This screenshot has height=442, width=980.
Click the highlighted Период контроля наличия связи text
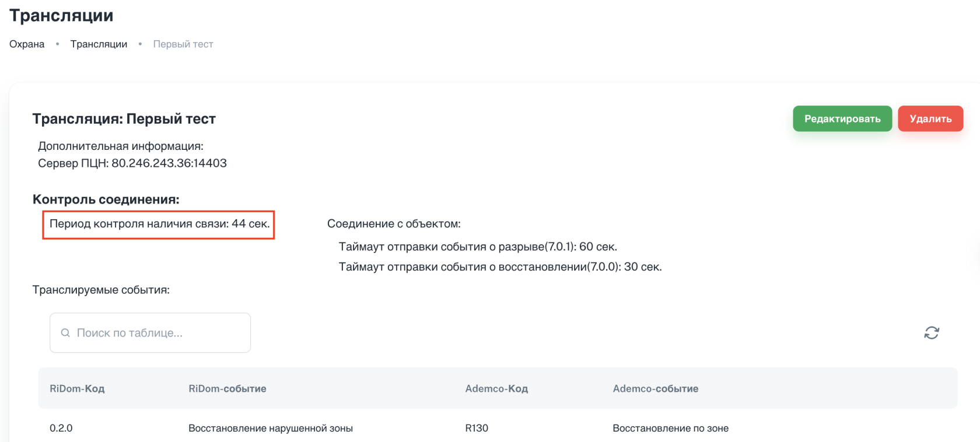coord(159,224)
